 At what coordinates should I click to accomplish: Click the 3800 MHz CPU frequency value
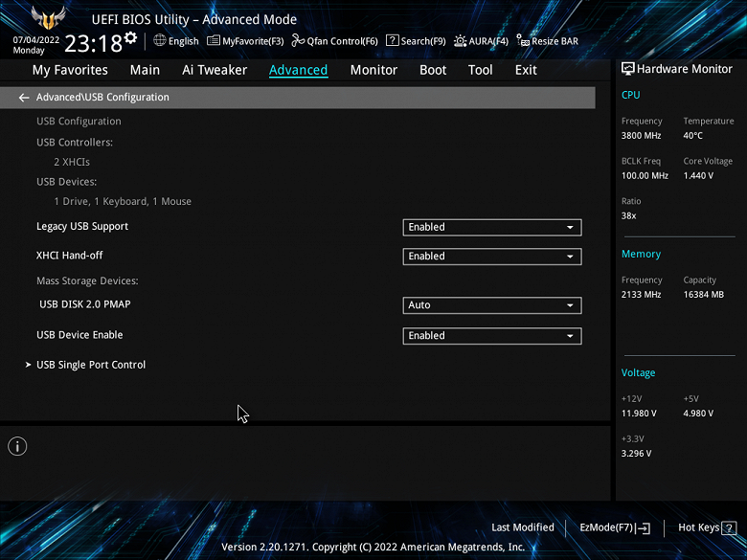(x=641, y=136)
